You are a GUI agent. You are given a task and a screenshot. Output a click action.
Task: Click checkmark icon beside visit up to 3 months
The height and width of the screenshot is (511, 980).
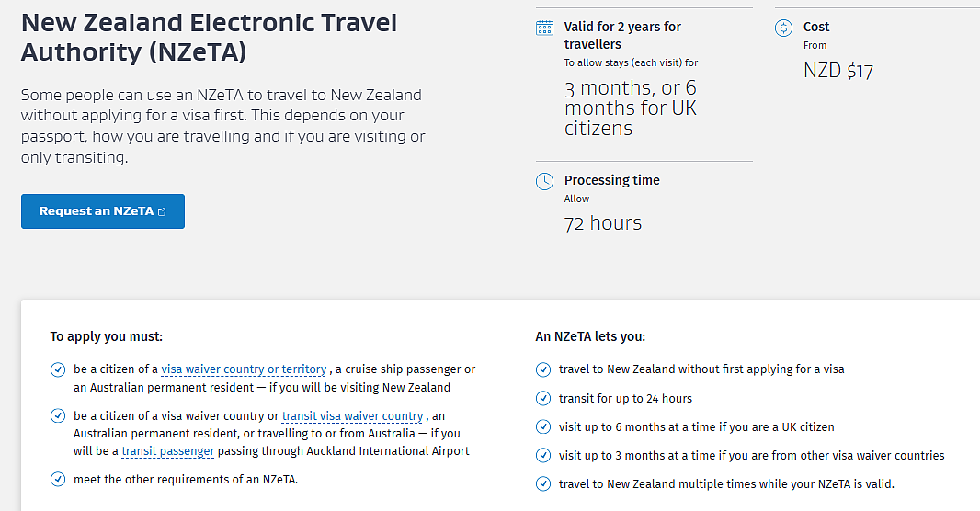point(543,456)
